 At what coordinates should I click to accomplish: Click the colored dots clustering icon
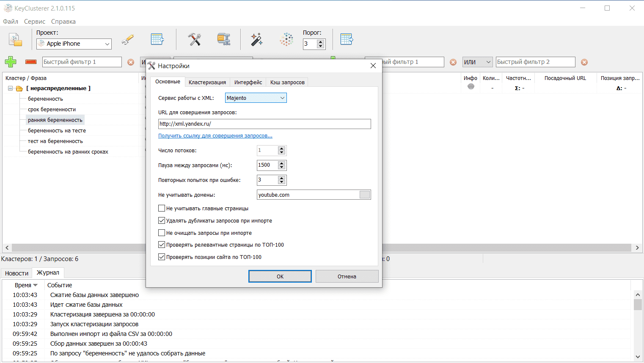(286, 39)
